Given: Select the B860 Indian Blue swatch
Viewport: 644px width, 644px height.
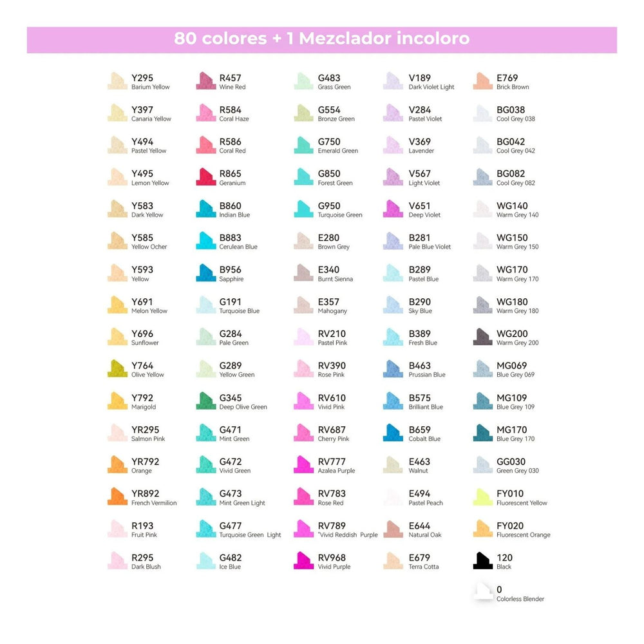Looking at the screenshot, I should (205, 209).
